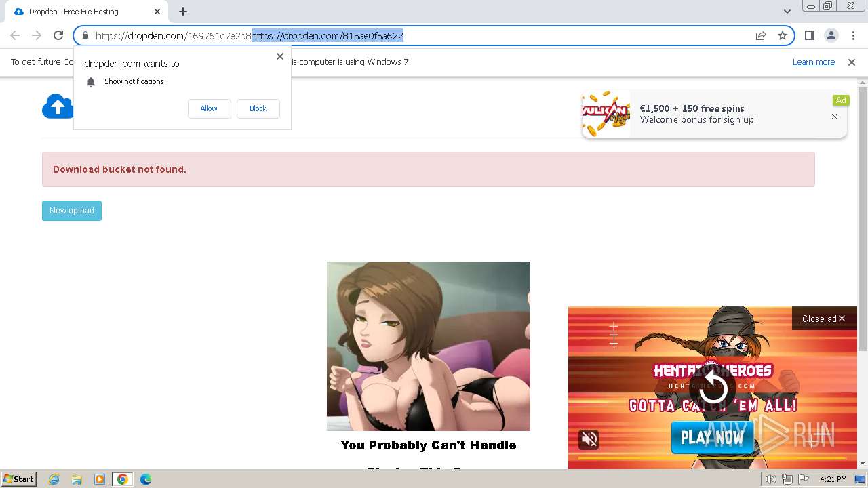Reload the page with the refresh icon
This screenshot has width=868, height=488.
pyautogui.click(x=58, y=35)
